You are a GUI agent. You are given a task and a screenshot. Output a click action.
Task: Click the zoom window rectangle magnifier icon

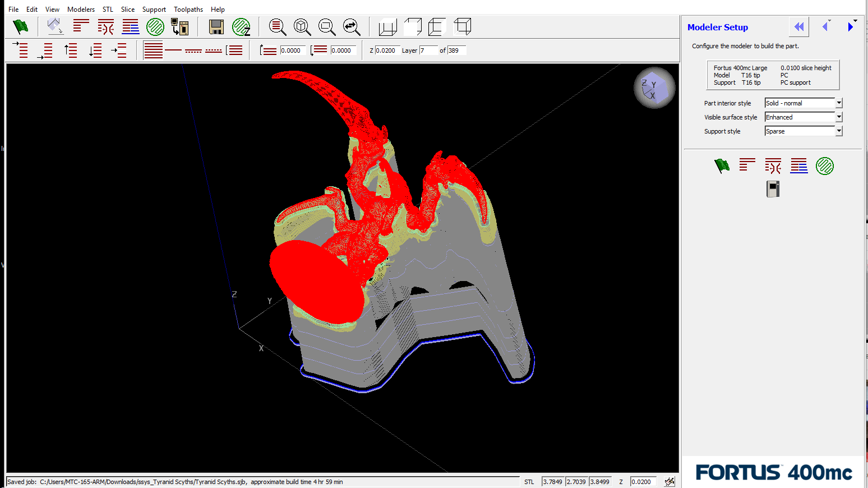(x=327, y=26)
